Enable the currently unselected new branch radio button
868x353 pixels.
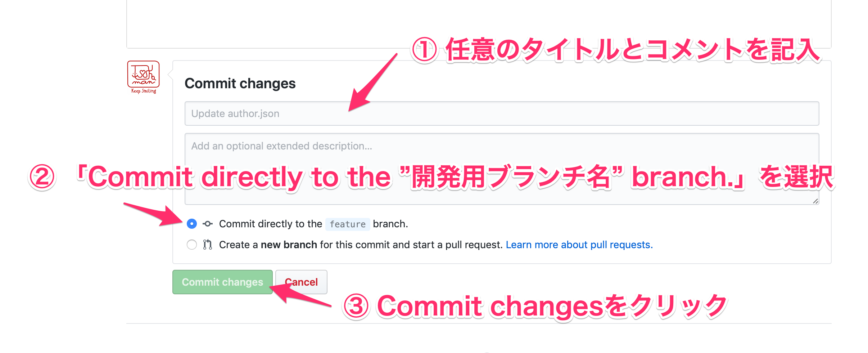pos(192,245)
